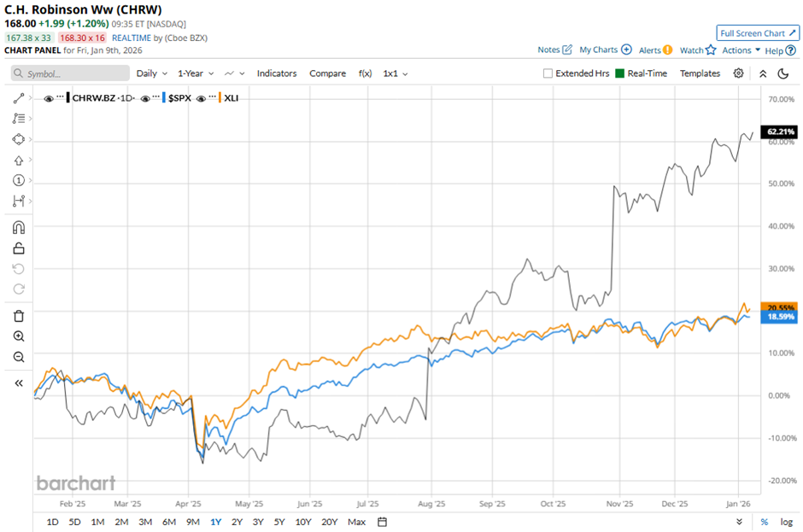This screenshot has height=532, width=803.
Task: Click the Help question mark icon
Action: pyautogui.click(x=791, y=50)
